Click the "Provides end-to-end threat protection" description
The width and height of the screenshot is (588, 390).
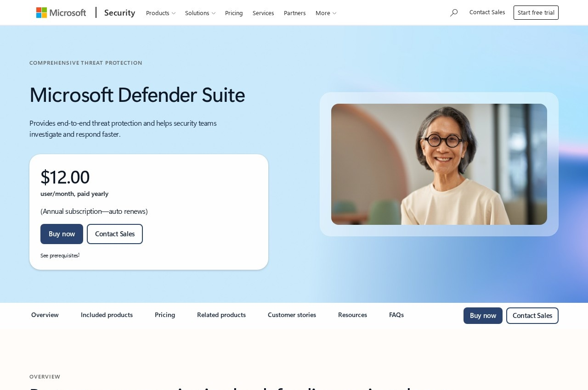click(123, 128)
